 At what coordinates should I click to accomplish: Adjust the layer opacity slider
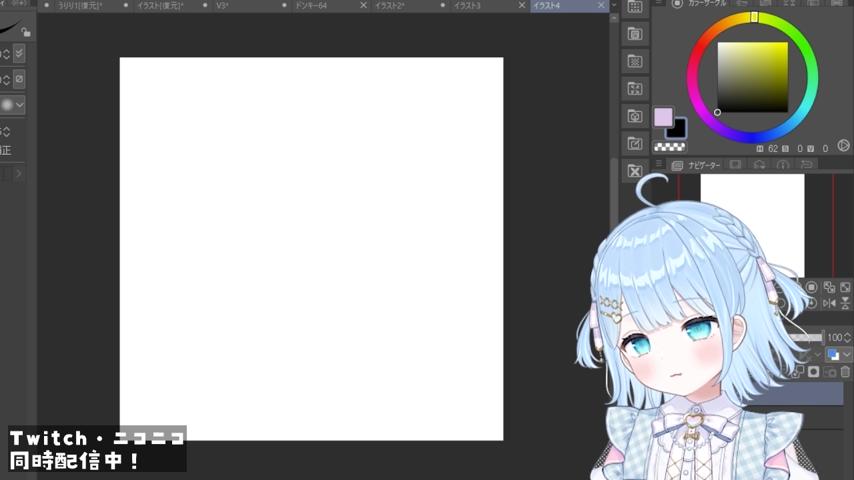(807, 338)
